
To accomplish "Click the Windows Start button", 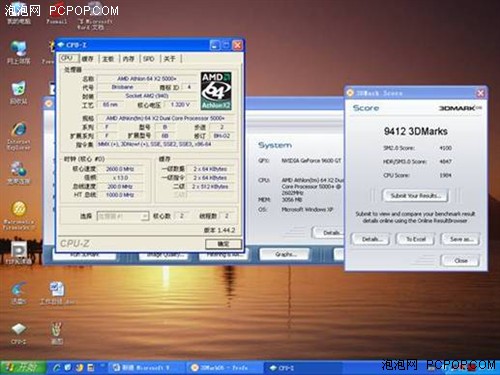I will point(23,367).
